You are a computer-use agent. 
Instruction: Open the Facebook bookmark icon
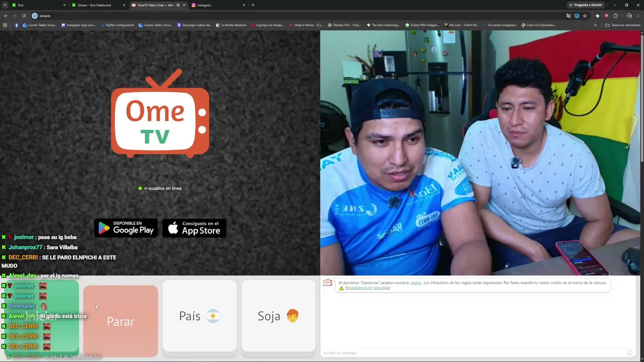tap(17, 25)
